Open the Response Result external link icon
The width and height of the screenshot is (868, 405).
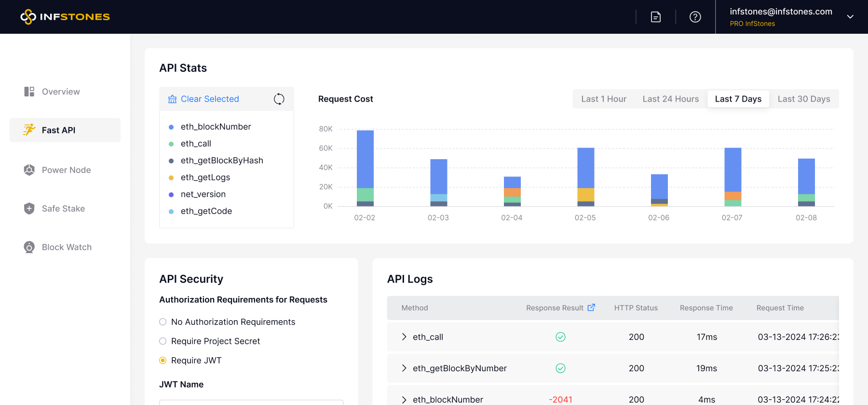click(x=591, y=307)
